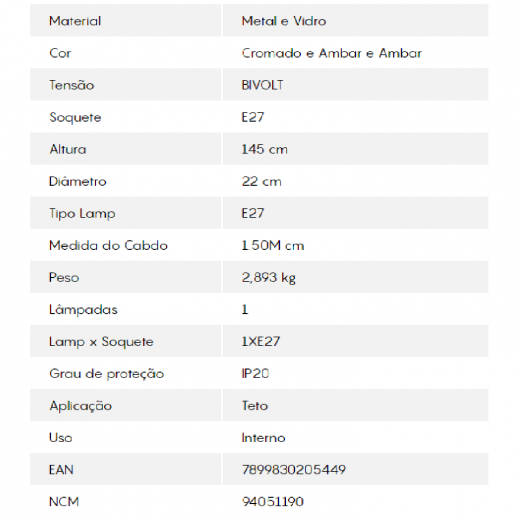Click the Medida do Cabdo label
The width and height of the screenshot is (520, 520).
pos(108,245)
